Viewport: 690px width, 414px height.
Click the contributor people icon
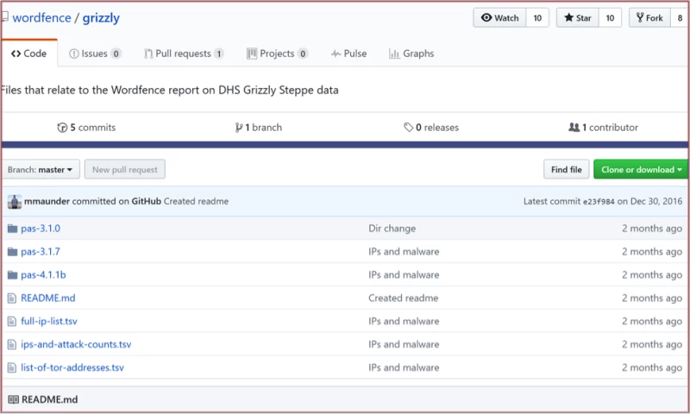pyautogui.click(x=573, y=128)
